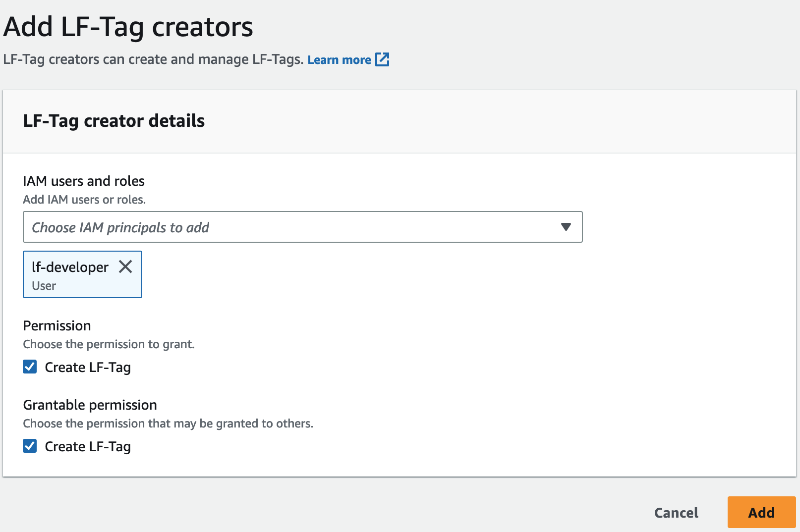The height and width of the screenshot is (532, 800).
Task: Click the external link icon next to Learn more
Action: tap(382, 59)
